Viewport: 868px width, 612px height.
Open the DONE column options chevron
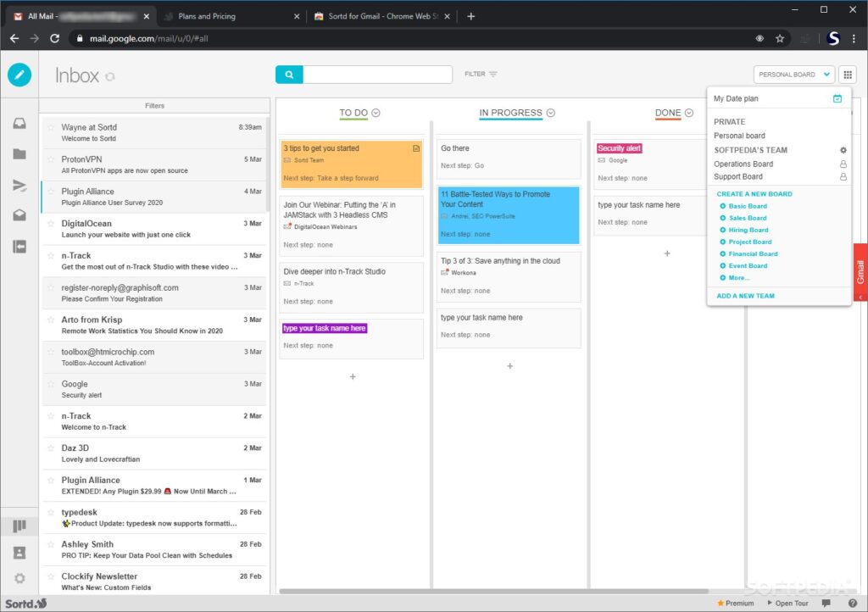pos(689,113)
